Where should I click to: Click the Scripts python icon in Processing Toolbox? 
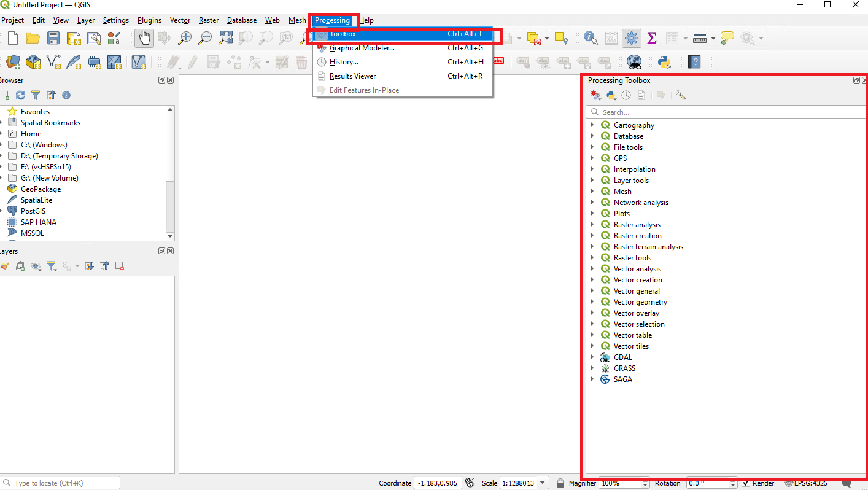[611, 95]
